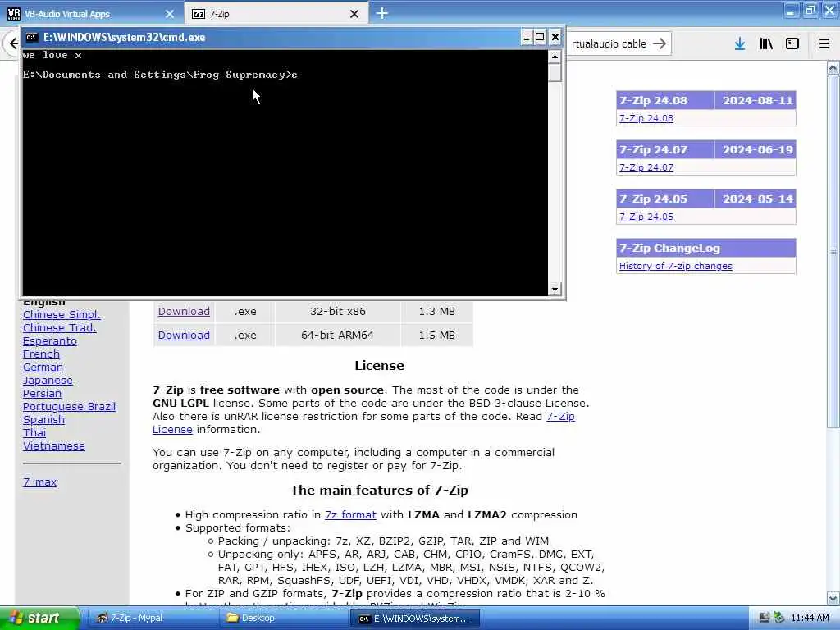Viewport: 840px width, 630px height.
Task: Click the 1.5 MB size cell
Action: 436,336
